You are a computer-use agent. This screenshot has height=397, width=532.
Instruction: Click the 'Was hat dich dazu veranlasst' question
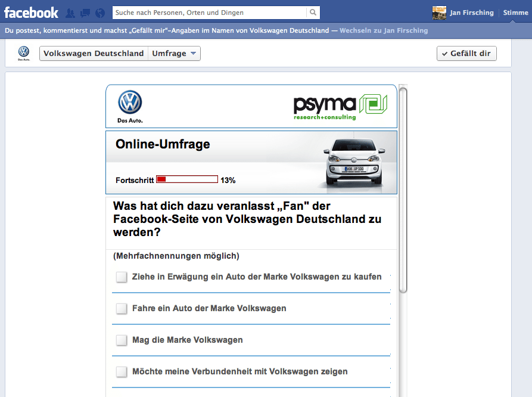[x=247, y=219]
